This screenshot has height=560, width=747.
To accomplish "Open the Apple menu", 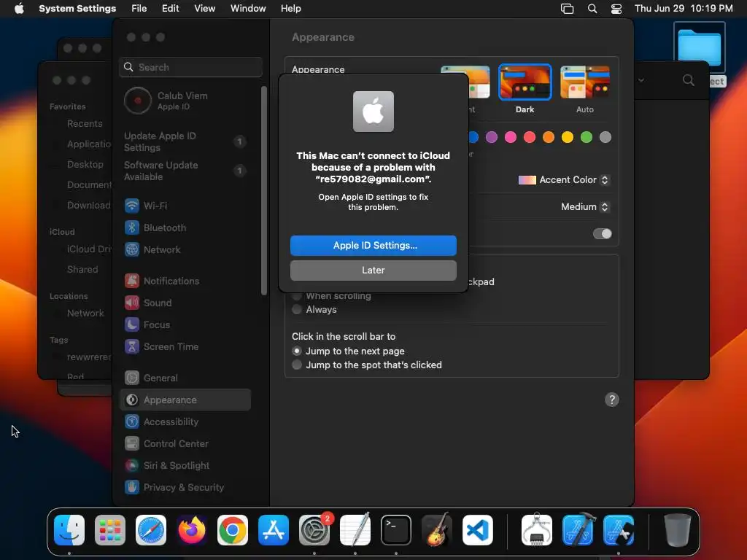I will click(x=19, y=9).
